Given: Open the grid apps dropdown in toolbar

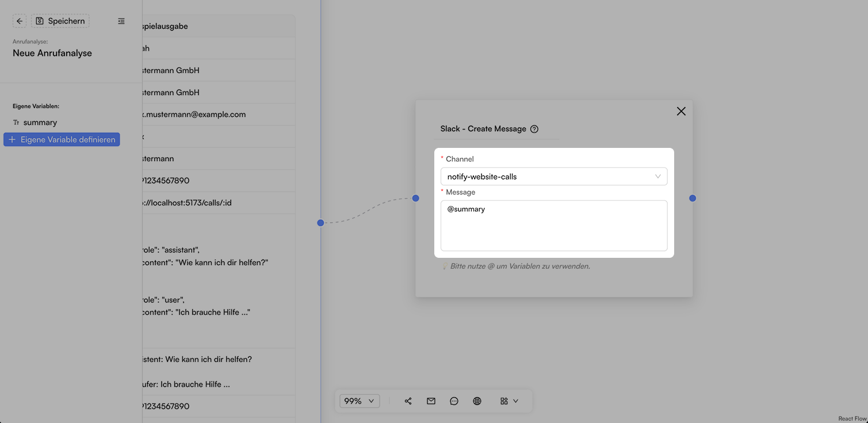Looking at the screenshot, I should tap(509, 401).
